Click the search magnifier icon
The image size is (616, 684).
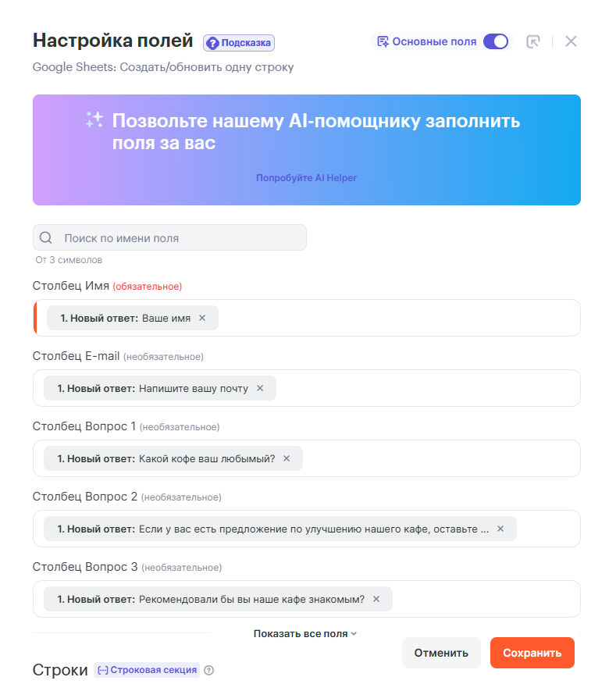tap(46, 238)
